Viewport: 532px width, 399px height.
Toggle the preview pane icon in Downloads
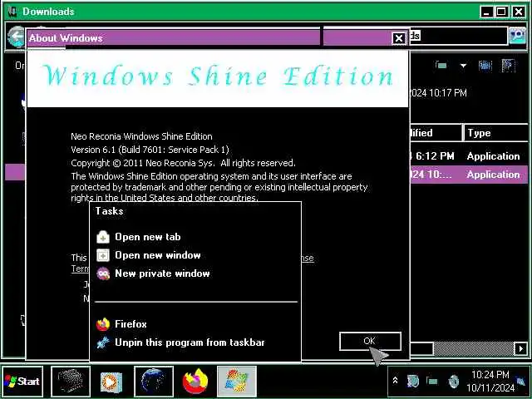[x=485, y=66]
